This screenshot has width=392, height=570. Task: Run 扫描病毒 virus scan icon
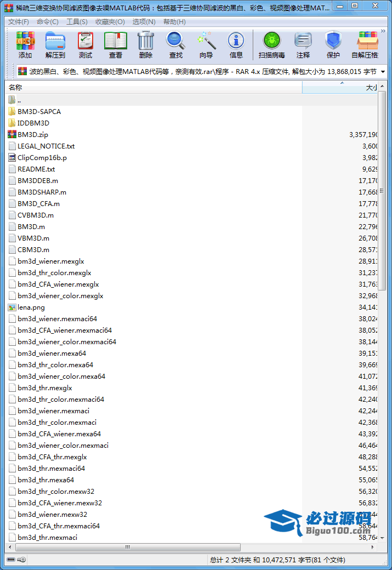point(272,45)
